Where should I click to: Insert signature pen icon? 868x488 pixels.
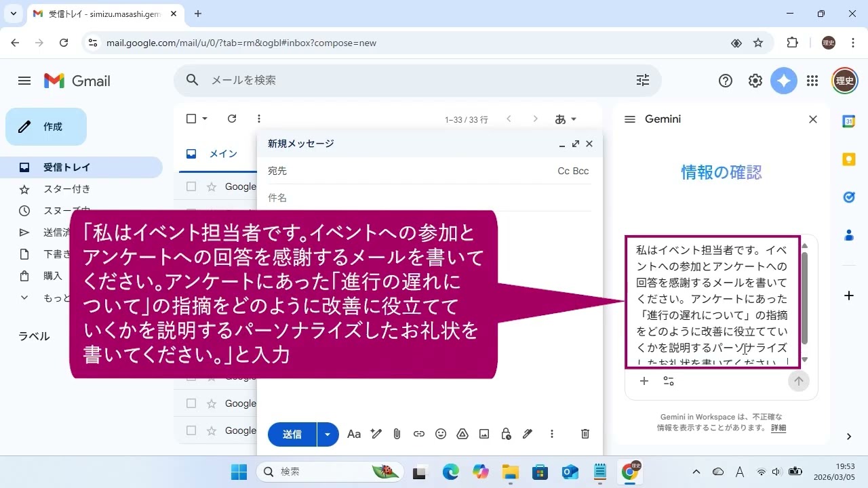528,434
